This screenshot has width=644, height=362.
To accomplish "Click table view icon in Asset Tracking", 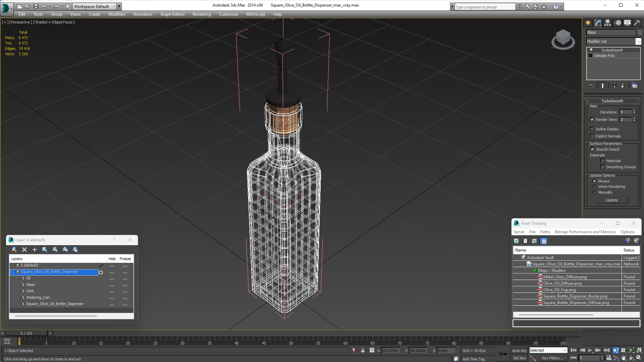I will pos(544,241).
